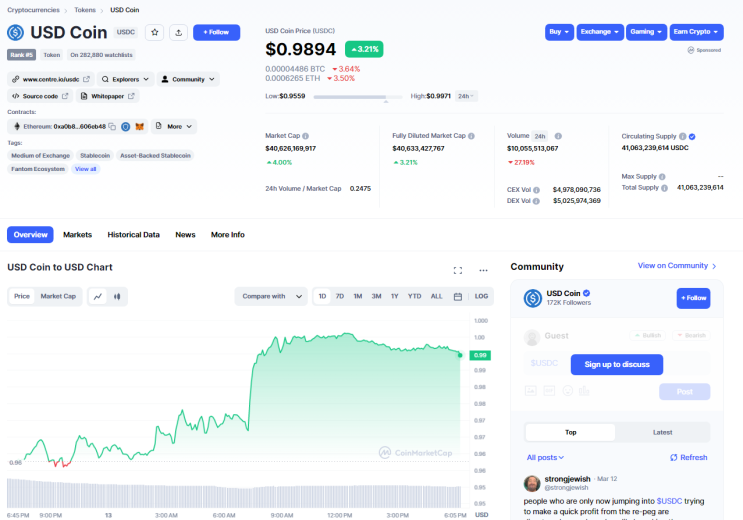
Task: Click the low-high price range bar
Action: click(x=358, y=97)
